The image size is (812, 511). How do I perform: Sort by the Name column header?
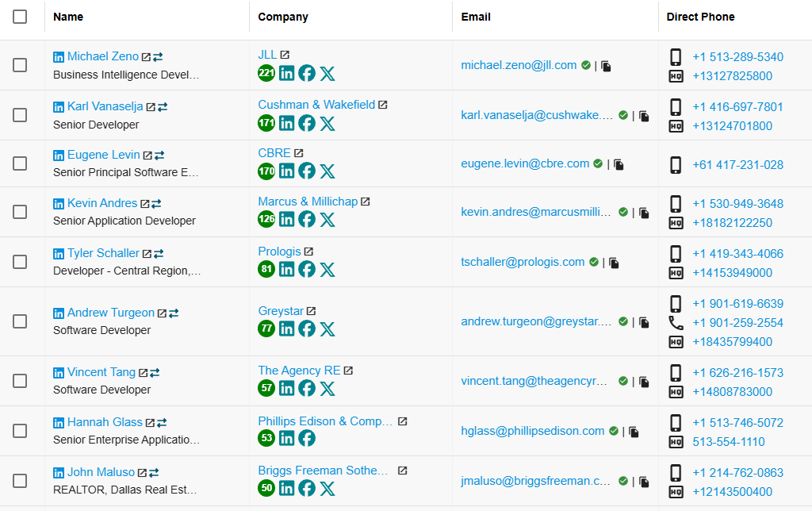68,17
